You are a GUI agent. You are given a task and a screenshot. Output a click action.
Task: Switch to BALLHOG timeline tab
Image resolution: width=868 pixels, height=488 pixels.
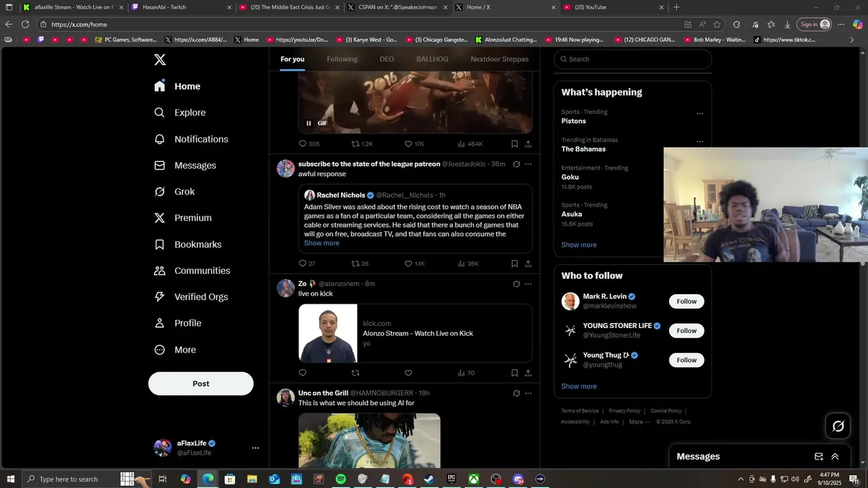coord(432,59)
